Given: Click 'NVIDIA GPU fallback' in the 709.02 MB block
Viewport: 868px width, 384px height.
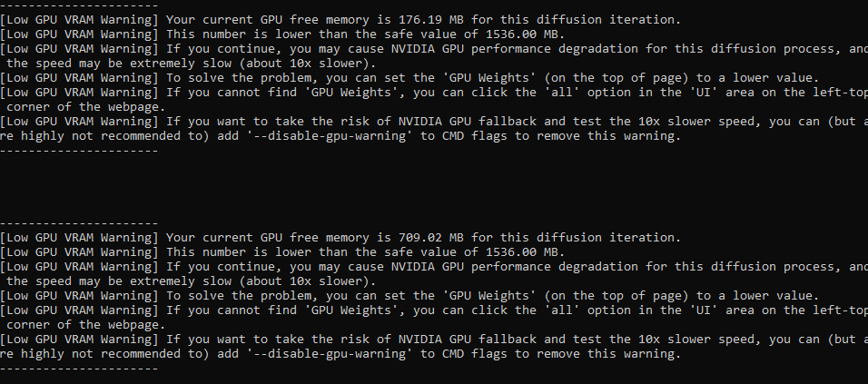Looking at the screenshot, I should coord(468,340).
